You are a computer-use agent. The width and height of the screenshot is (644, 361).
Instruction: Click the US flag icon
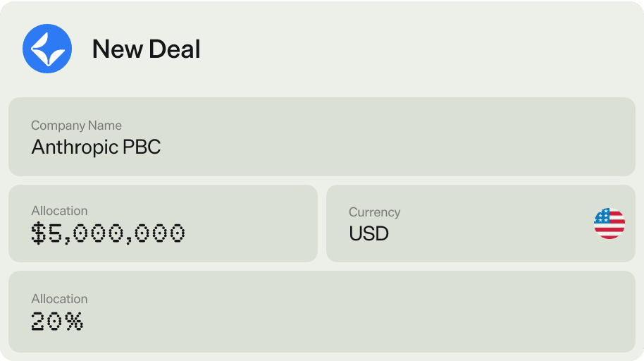point(609,224)
